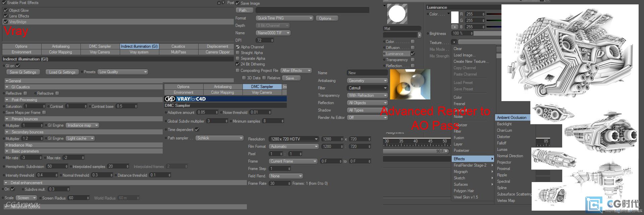This screenshot has height=215, width=644.
Task: Click the Adaptive amount field 0.85
Action: click(208, 112)
